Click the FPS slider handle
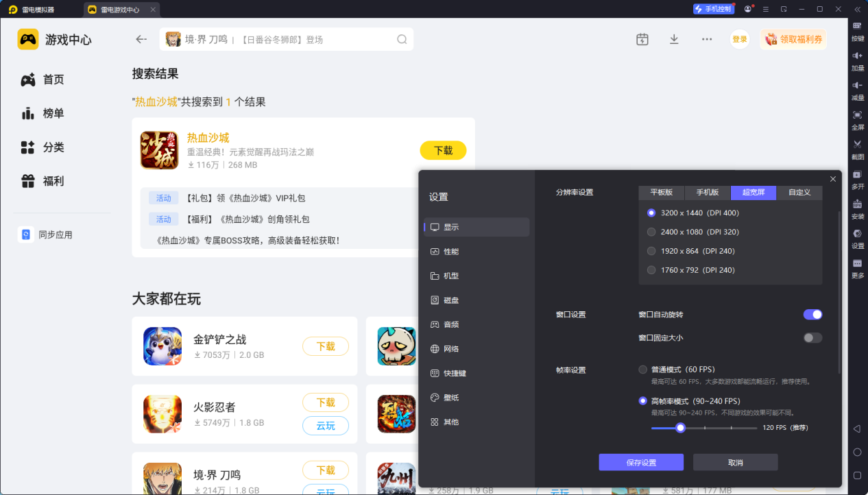The height and width of the screenshot is (495, 868). pos(680,428)
